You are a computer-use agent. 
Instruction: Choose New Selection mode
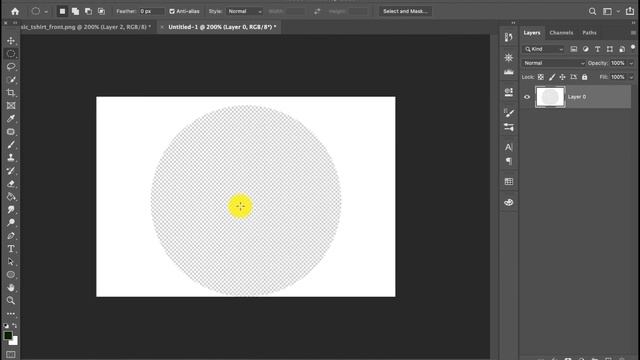click(62, 11)
